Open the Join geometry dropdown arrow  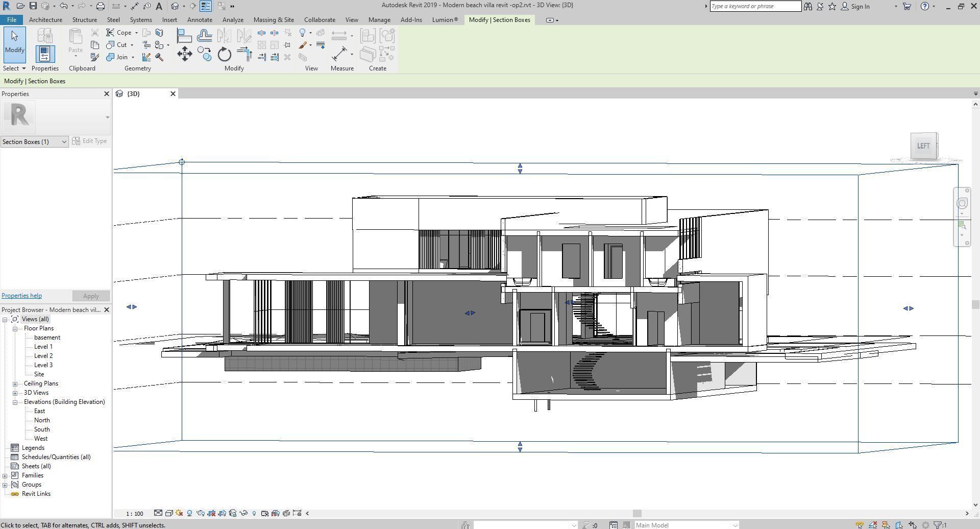(133, 57)
